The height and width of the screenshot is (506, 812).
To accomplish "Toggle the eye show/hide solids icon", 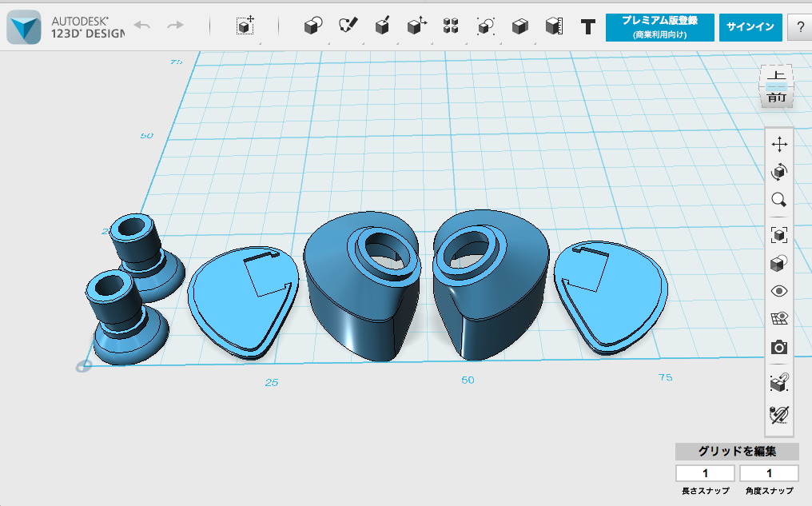I will [x=779, y=291].
